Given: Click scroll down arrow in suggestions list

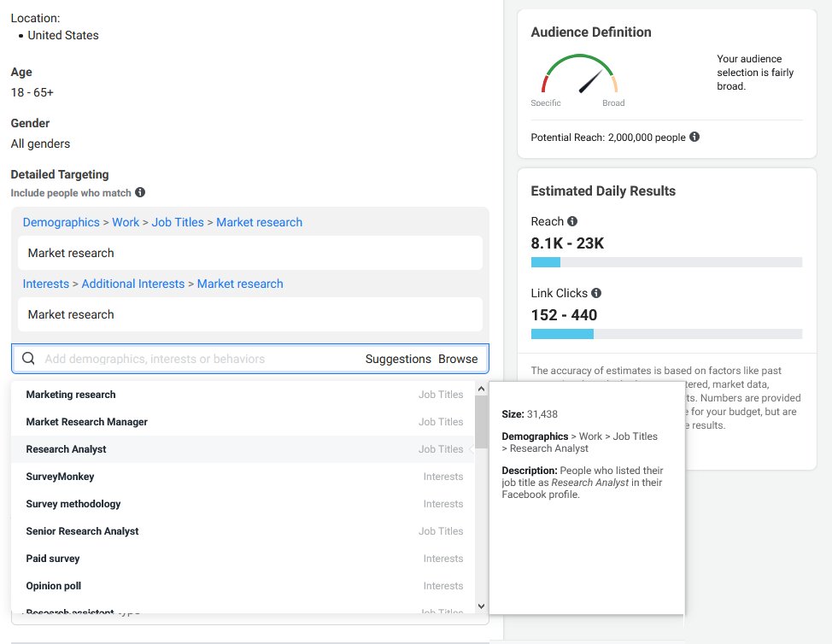Looking at the screenshot, I should point(481,606).
